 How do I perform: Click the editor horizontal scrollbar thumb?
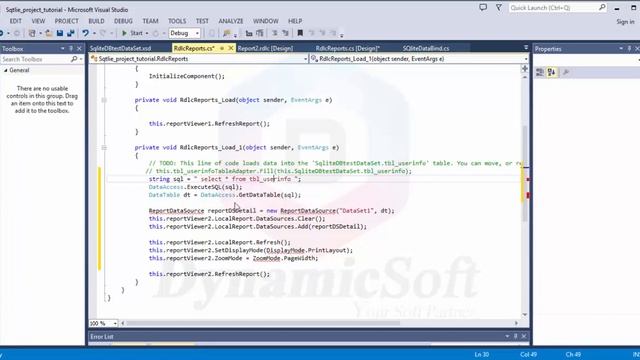tap(263, 323)
